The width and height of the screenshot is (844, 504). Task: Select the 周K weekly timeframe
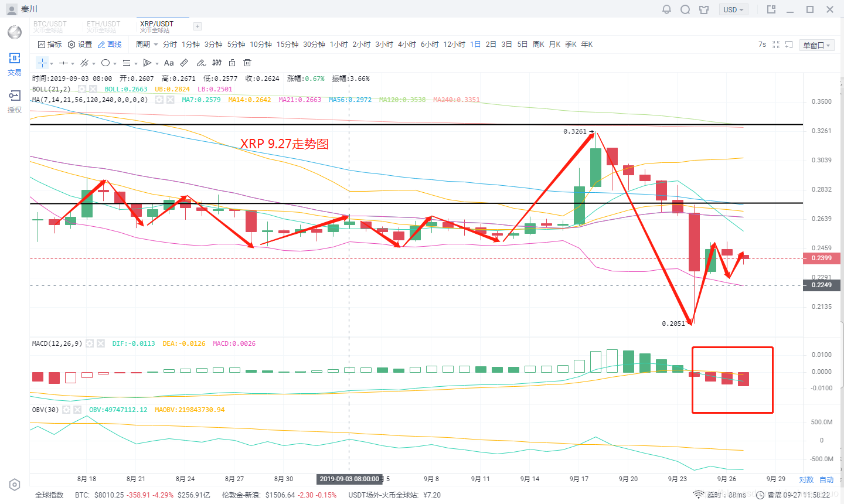click(x=538, y=45)
